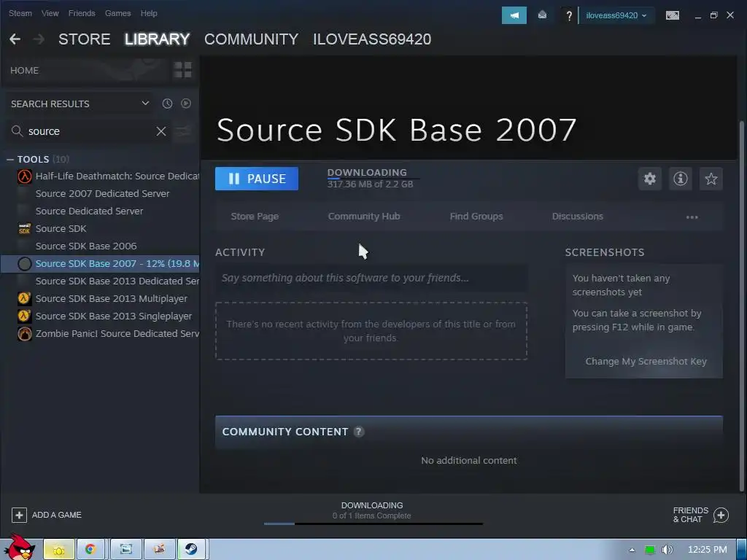The height and width of the screenshot is (560, 747).
Task: Click the page vertical scrollbar
Action: pyautogui.click(x=741, y=305)
